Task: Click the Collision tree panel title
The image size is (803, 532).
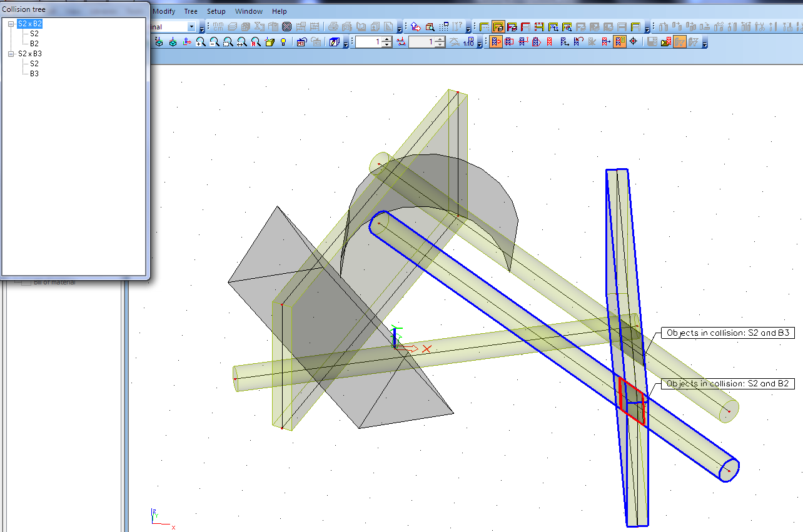Action: (x=24, y=9)
